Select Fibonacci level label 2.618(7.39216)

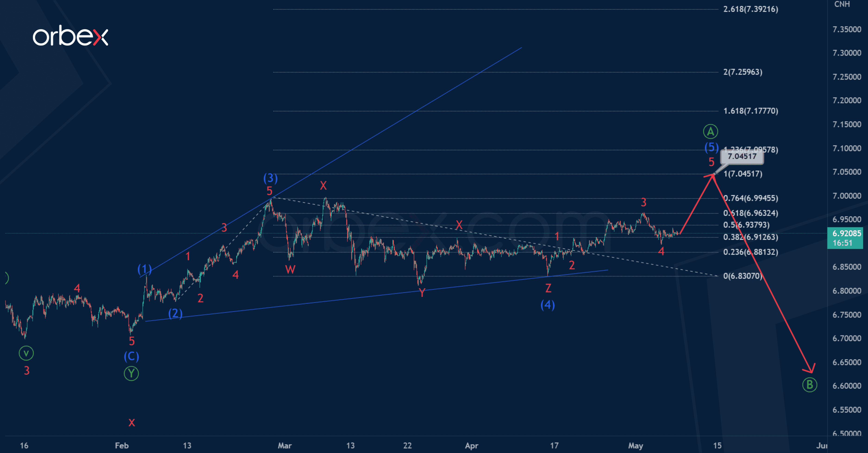click(751, 9)
